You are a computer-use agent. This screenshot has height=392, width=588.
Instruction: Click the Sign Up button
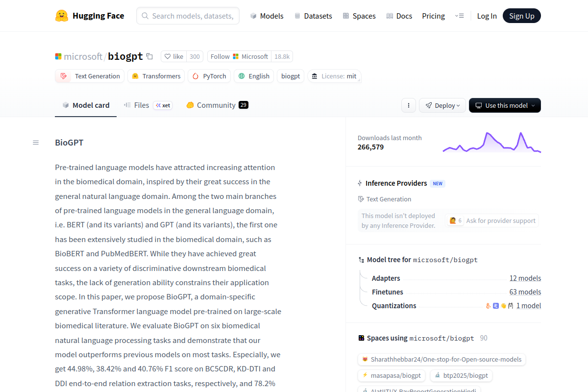pos(521,16)
